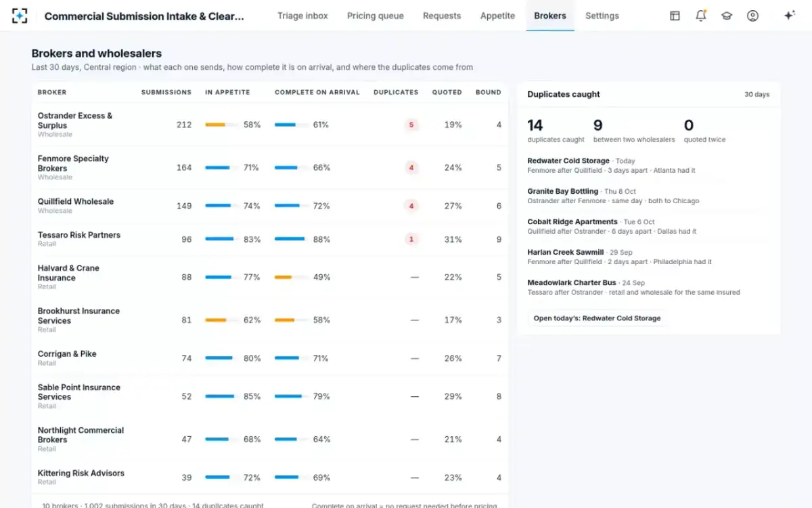Click the Brokers tab
This screenshot has height=508, width=812.
(550, 16)
